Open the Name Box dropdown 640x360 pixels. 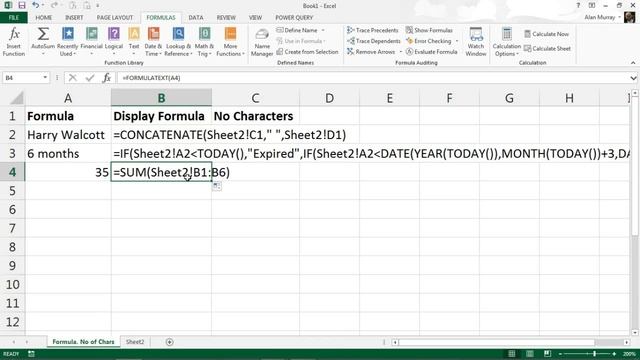pyautogui.click(x=45, y=78)
